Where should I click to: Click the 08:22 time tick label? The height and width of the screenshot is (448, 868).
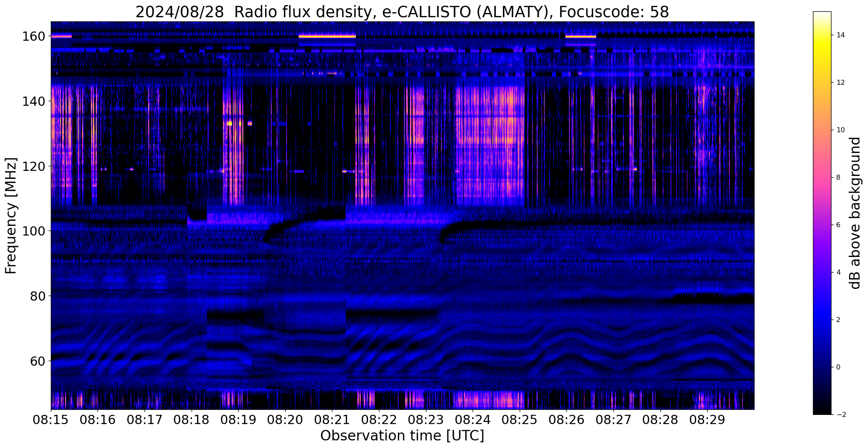click(x=379, y=420)
